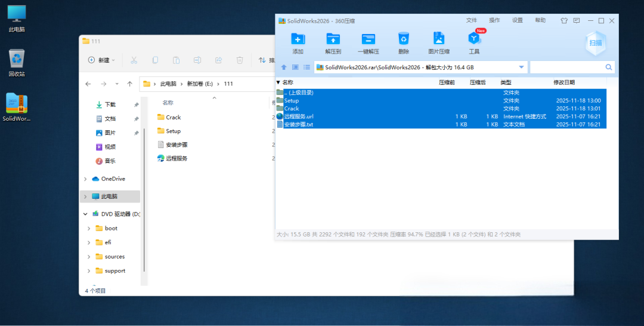Open the 设置 menu in 360压缩

click(x=518, y=20)
